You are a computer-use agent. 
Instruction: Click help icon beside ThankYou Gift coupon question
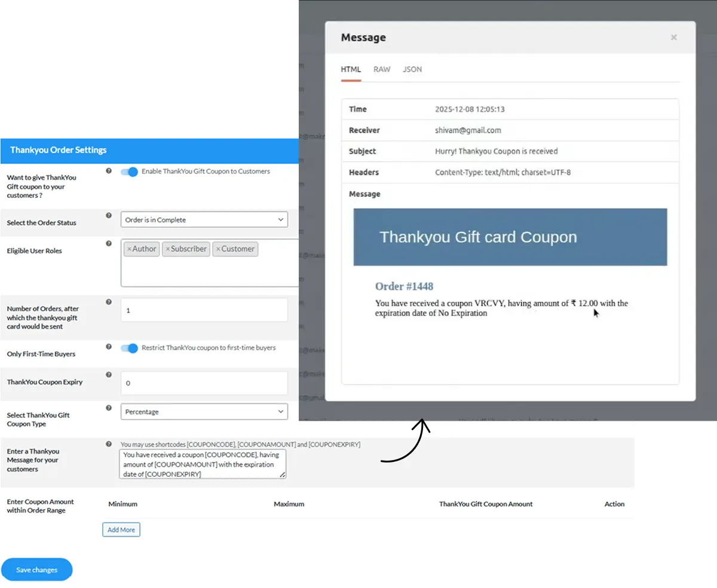coord(109,171)
